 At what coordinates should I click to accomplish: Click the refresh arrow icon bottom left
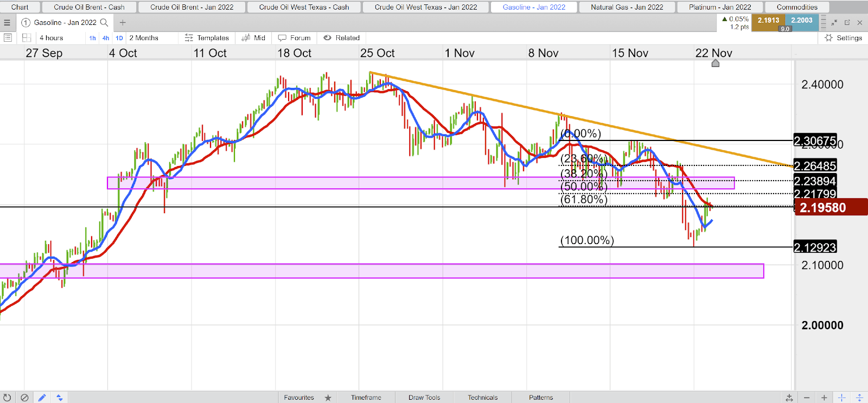7,398
